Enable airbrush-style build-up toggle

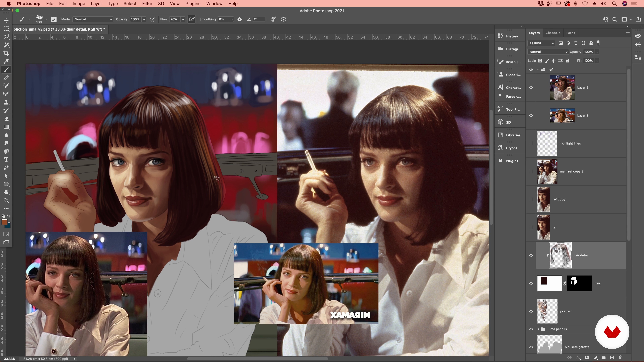(192, 19)
